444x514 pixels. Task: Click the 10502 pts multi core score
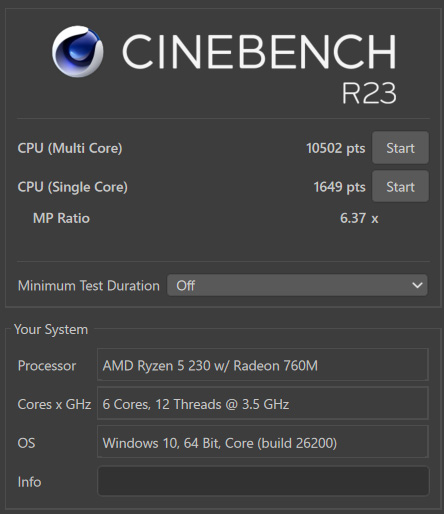[336, 148]
